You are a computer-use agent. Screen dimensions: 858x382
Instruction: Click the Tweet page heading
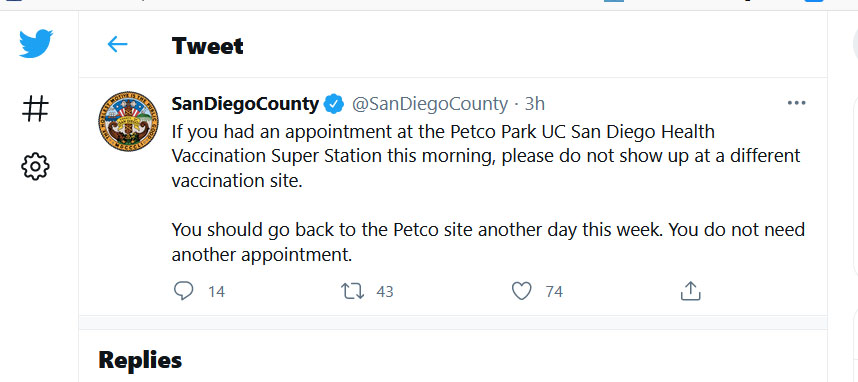[x=207, y=45]
